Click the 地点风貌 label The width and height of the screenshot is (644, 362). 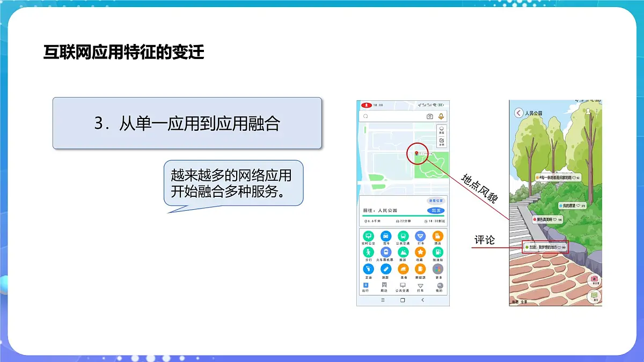[x=480, y=188]
